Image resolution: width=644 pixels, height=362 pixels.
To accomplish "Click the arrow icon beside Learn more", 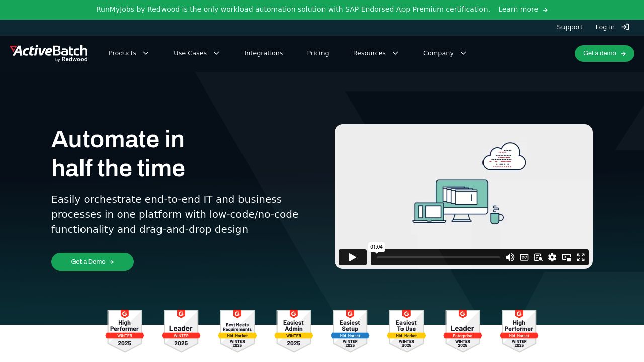I will 545,10.
